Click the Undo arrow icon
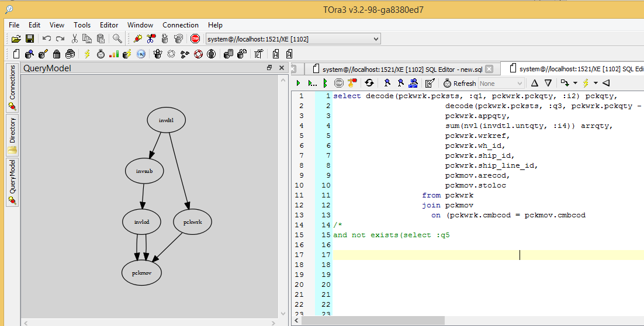This screenshot has width=644, height=326. point(47,39)
